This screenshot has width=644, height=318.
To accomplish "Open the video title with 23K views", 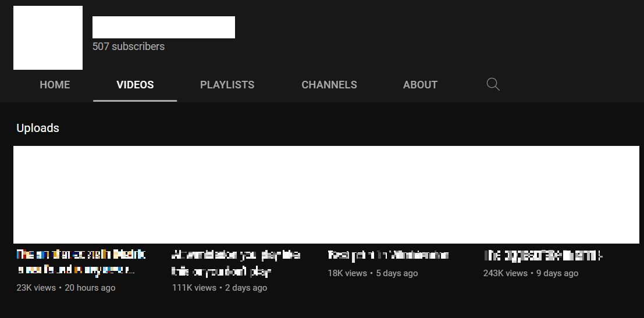I will tap(81, 262).
